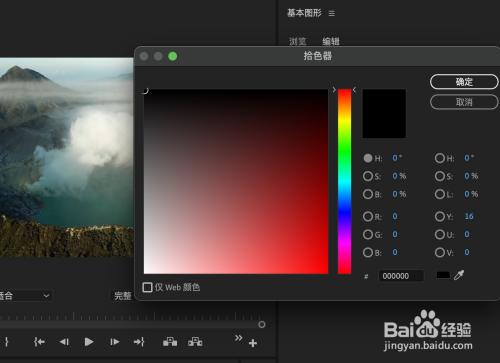500x363 pixels.
Task: Play the video in the program monitor
Action: [89, 342]
